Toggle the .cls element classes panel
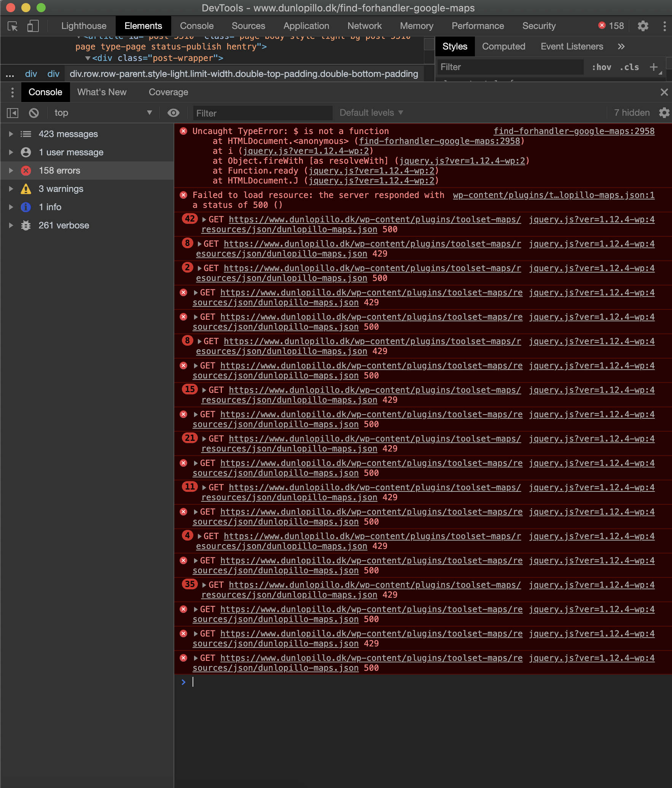672x788 pixels. tap(629, 67)
